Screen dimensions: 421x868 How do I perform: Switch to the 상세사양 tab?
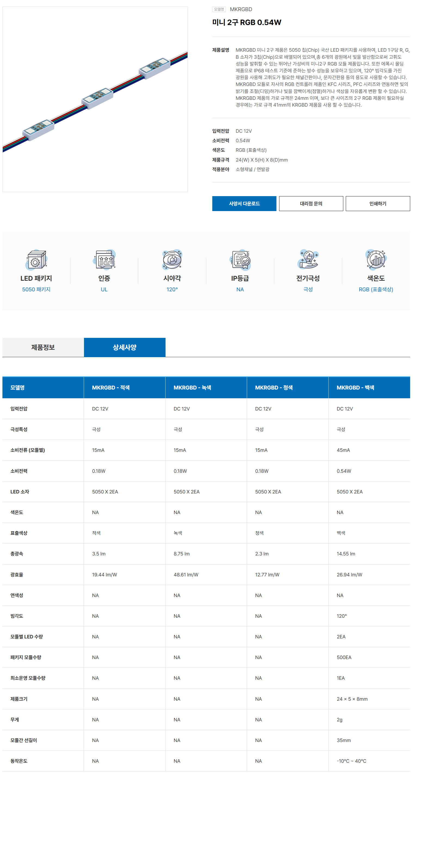pyautogui.click(x=125, y=347)
